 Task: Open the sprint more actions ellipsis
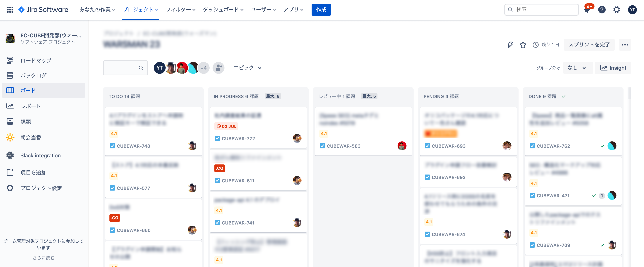click(625, 45)
